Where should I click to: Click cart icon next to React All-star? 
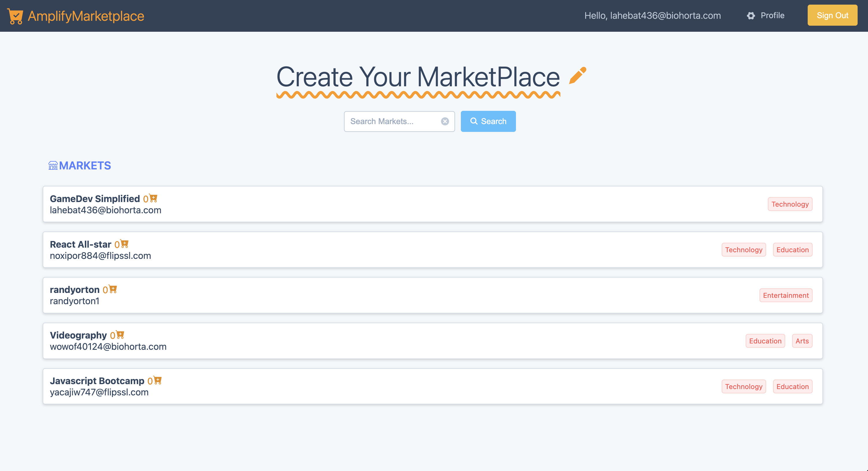click(125, 244)
